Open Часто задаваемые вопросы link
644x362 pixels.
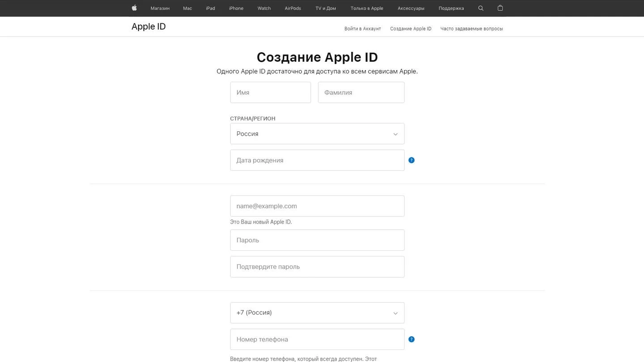pos(471,29)
